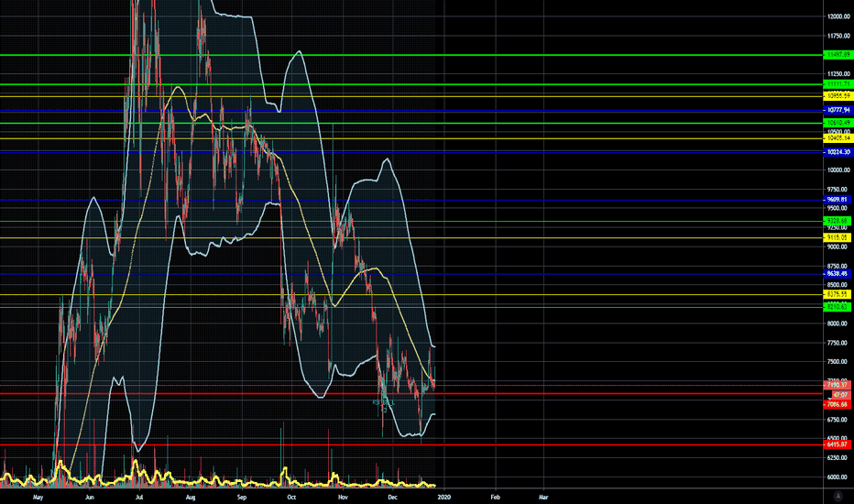Select the green 10610.49 price label
Screen dimensions: 854x504
(838, 123)
